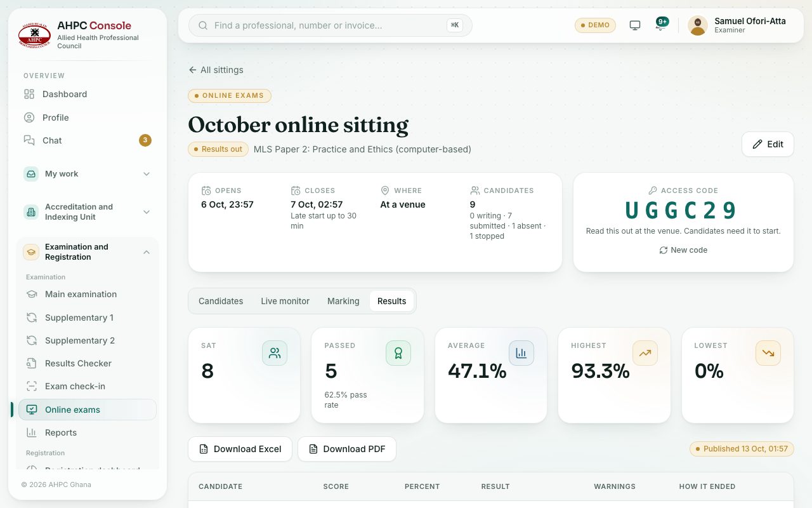
Task: Click the PASSED card award icon
Action: (398, 353)
